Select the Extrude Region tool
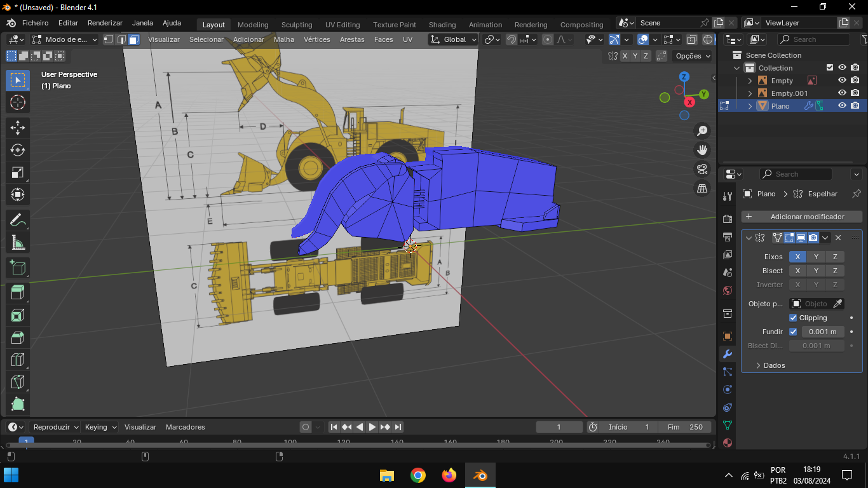Screen dimensions: 868x488 [x=18, y=293]
